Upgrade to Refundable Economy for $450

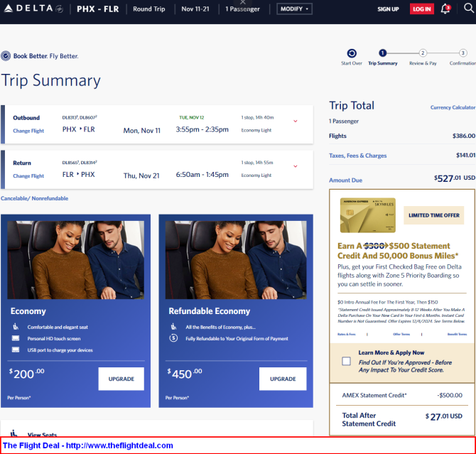(283, 379)
